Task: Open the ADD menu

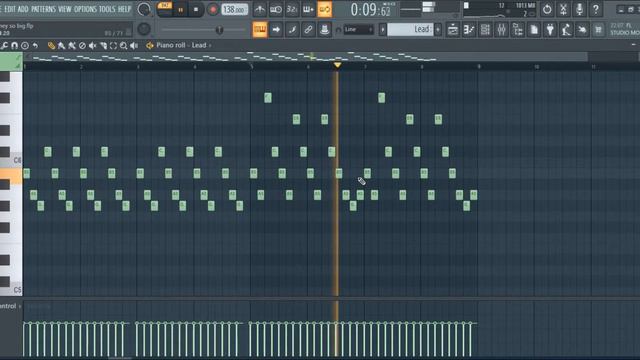Action: (23, 9)
